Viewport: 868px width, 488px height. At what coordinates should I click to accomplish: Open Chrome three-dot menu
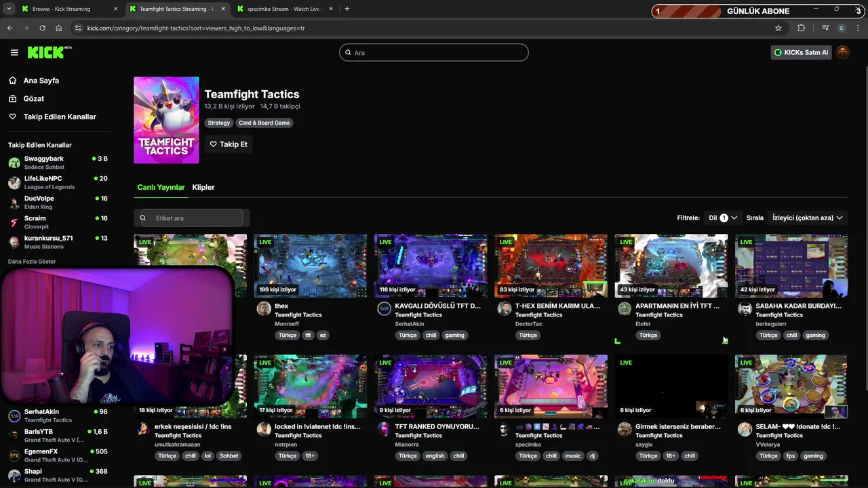click(x=859, y=28)
